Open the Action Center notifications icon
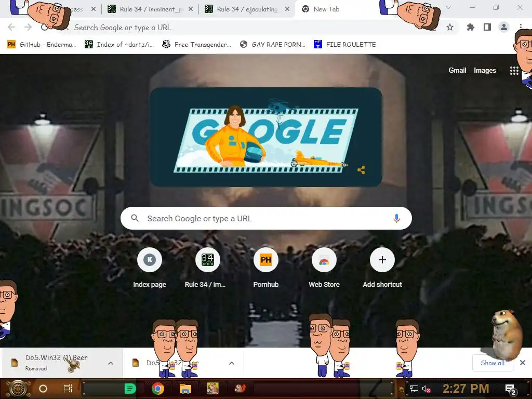Viewport: 532px width, 399px height. 510,389
